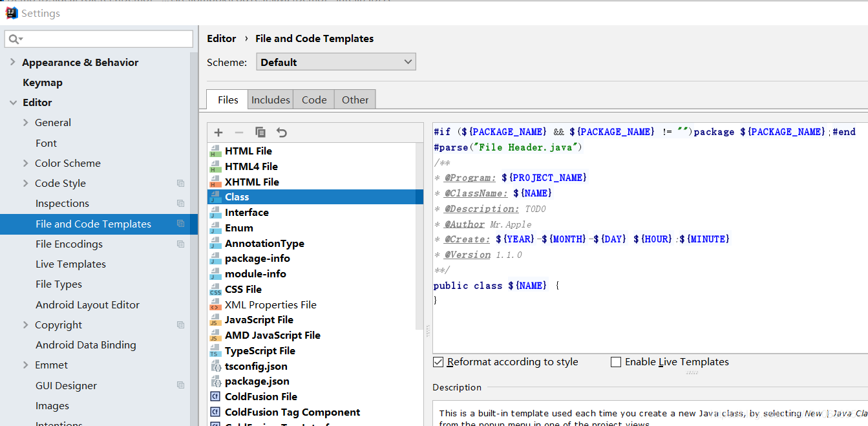The height and width of the screenshot is (426, 868).
Task: Open the Scheme dropdown
Action: [x=336, y=62]
